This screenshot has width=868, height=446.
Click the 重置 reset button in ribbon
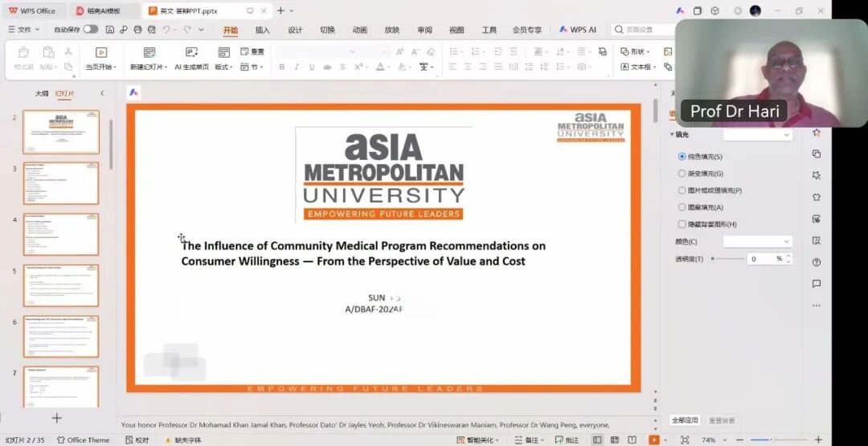[x=252, y=51]
